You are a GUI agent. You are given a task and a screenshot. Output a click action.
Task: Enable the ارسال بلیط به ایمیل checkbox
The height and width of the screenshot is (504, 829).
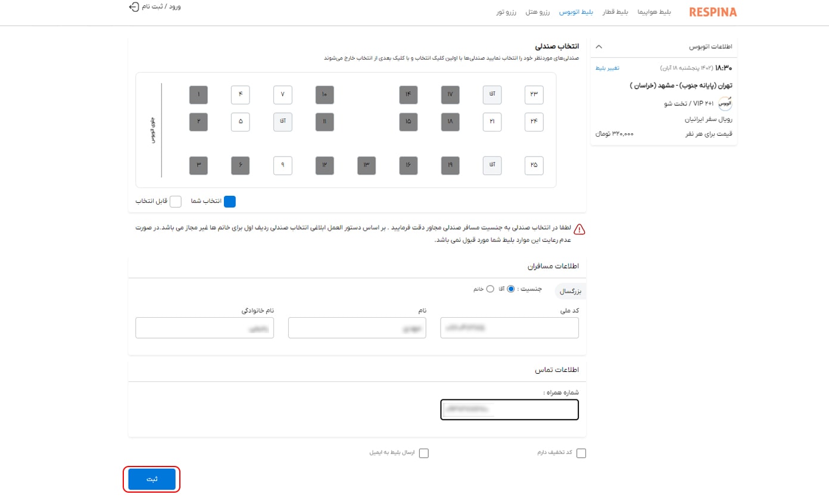click(423, 453)
